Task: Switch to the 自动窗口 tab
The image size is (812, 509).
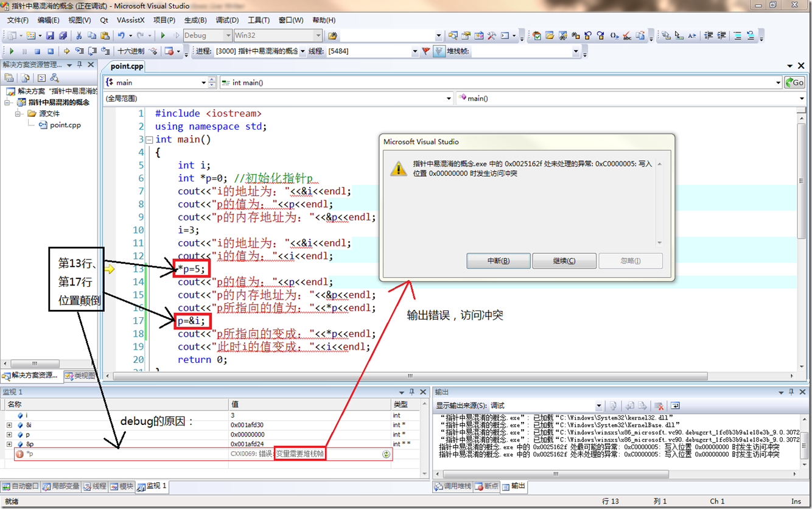Action: coord(20,486)
